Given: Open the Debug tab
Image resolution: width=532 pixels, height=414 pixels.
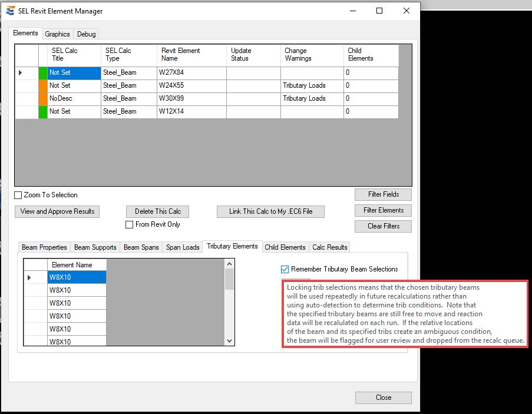Looking at the screenshot, I should 86,34.
